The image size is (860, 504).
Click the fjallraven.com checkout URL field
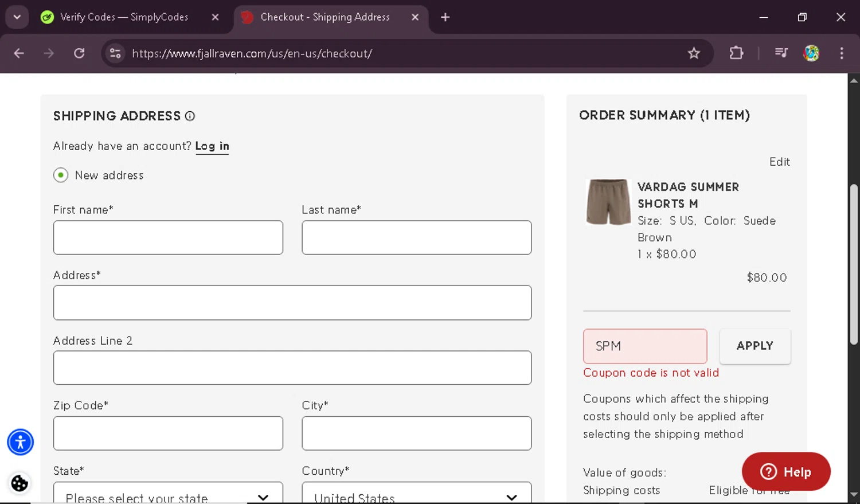pos(252,53)
